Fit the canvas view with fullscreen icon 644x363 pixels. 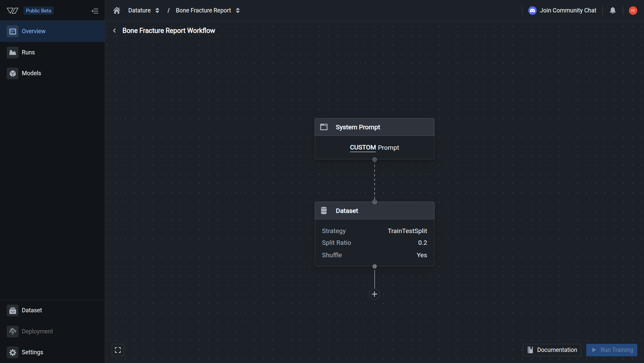tap(118, 350)
